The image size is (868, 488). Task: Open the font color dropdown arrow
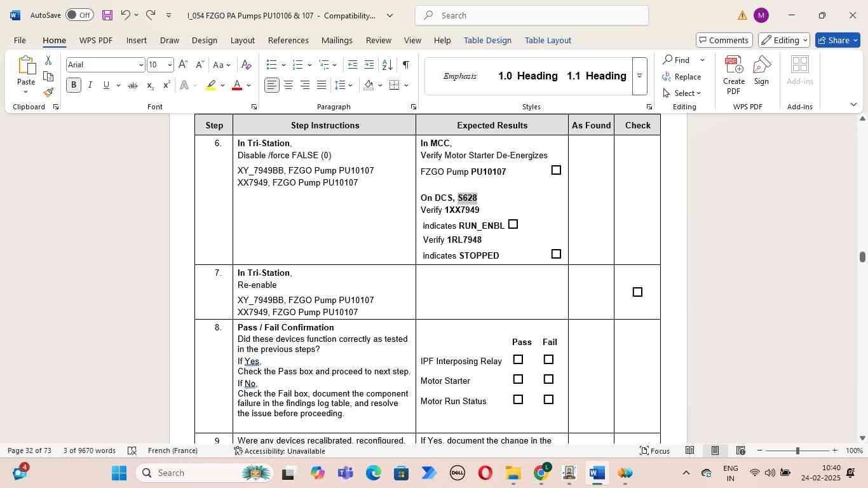point(248,85)
